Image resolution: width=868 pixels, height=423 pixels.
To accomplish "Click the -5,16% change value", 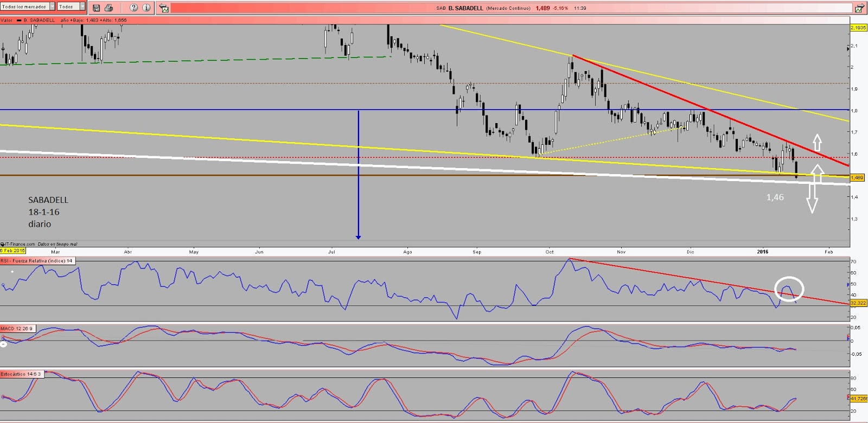I will tap(560, 8).
